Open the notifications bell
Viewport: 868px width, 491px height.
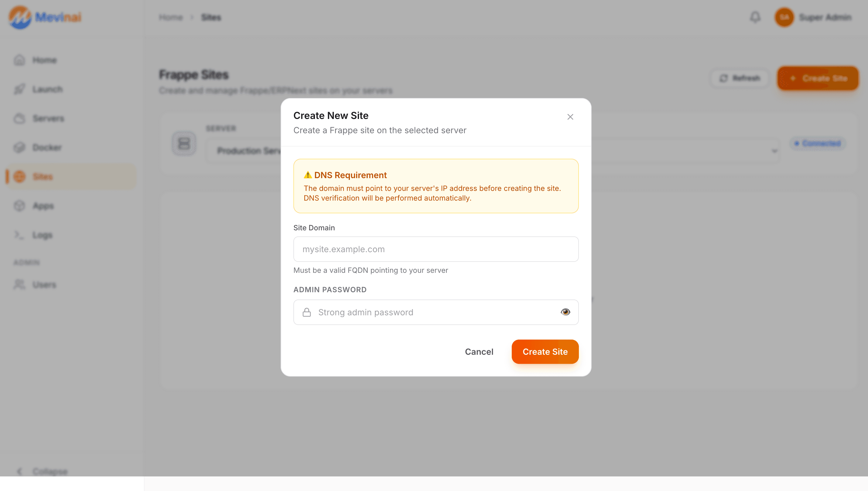click(755, 17)
